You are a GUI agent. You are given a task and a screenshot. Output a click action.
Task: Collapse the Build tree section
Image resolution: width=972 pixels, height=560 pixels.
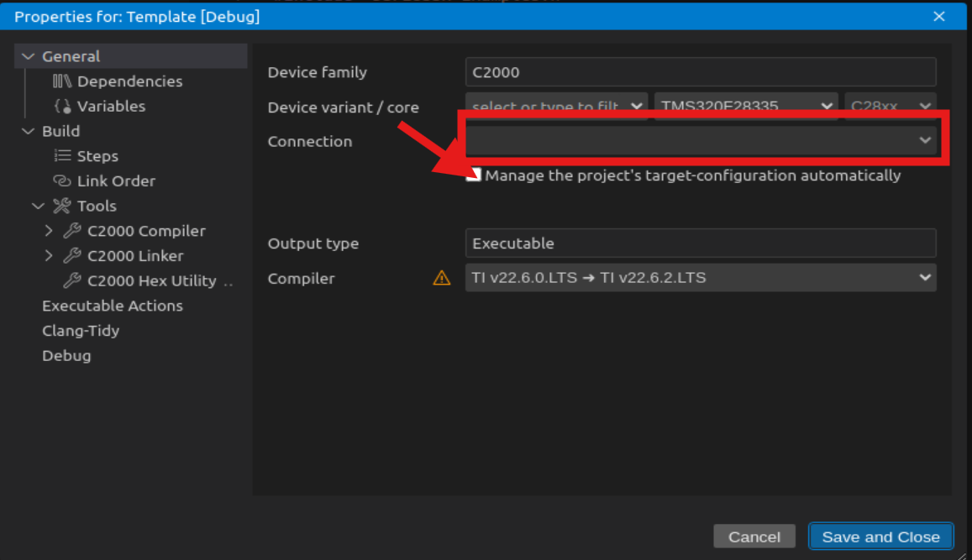coord(28,131)
